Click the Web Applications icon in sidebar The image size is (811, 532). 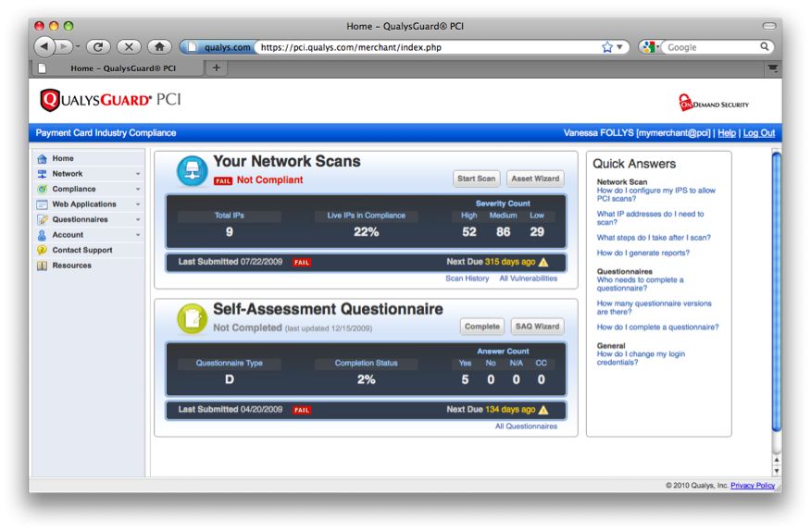tap(42, 204)
